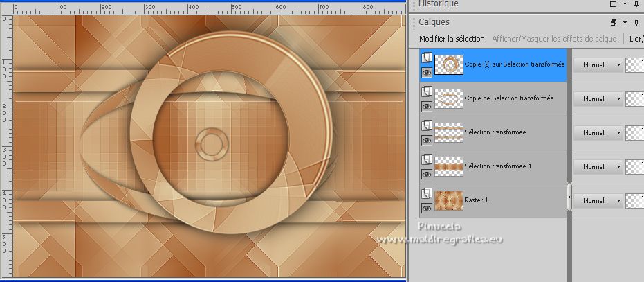Click raster type icon of Copie (2) layer

coord(427,57)
